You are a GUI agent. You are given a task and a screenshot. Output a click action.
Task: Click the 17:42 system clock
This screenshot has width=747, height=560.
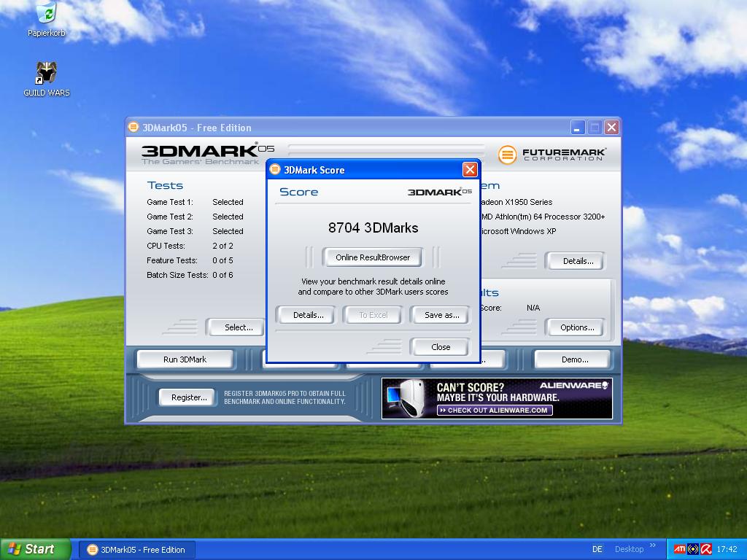(727, 549)
